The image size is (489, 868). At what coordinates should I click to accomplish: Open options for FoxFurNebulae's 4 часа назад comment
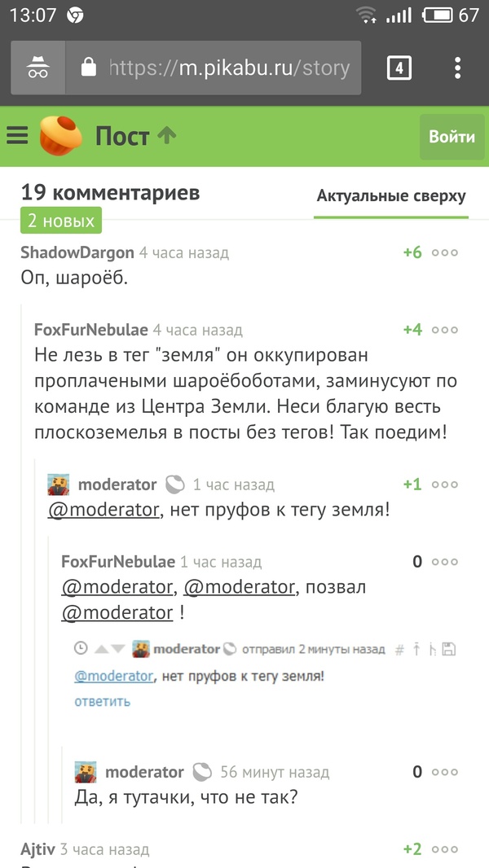[445, 330]
